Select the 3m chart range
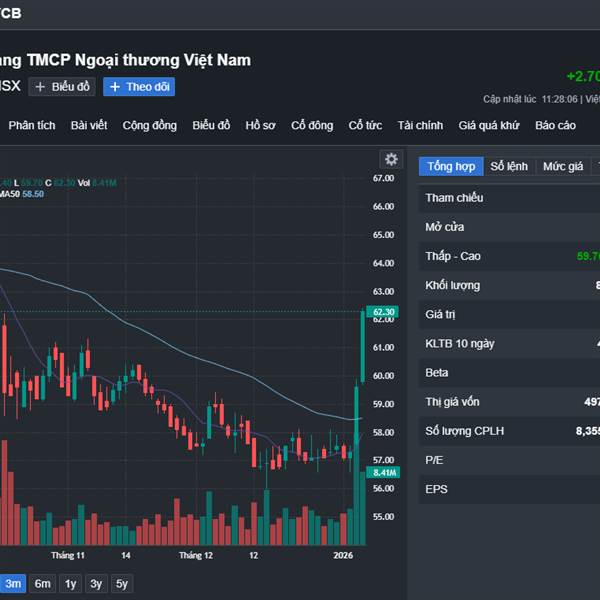 [13, 584]
